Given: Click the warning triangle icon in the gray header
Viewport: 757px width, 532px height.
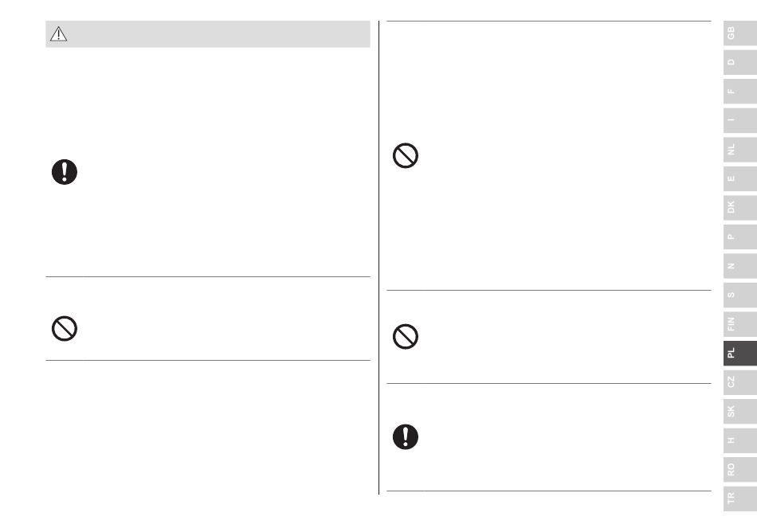Looking at the screenshot, I should tap(58, 34).
